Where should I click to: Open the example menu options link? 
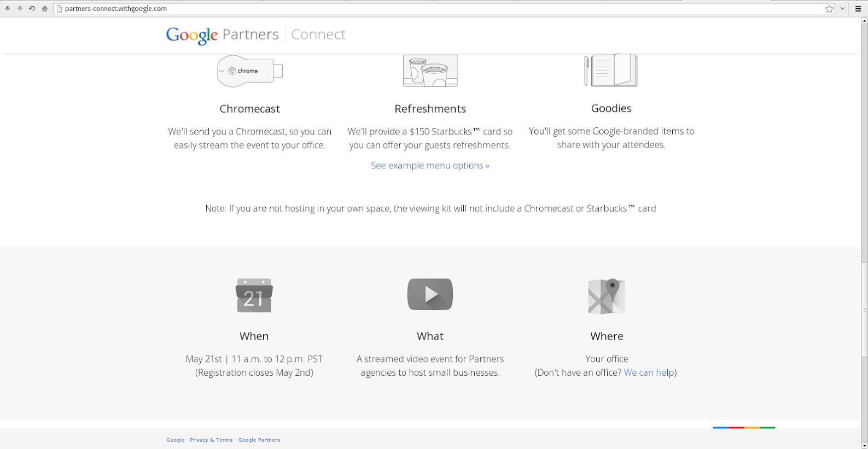click(430, 165)
